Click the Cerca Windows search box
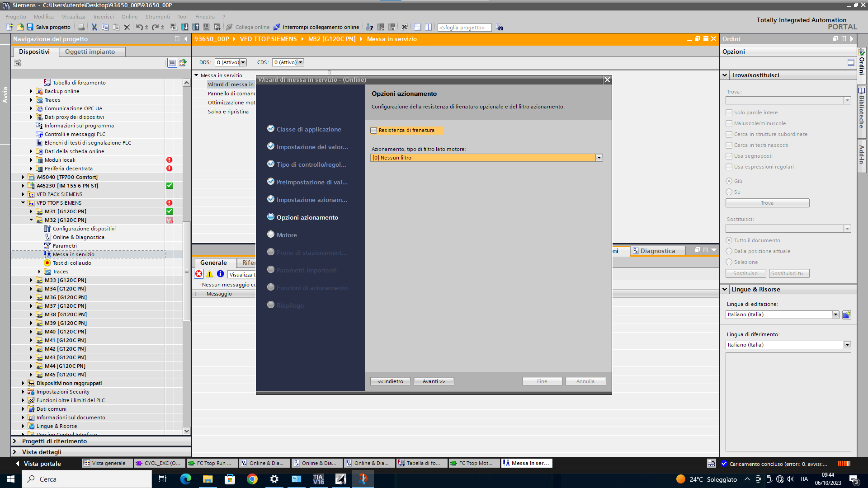868x488 pixels. click(87, 479)
